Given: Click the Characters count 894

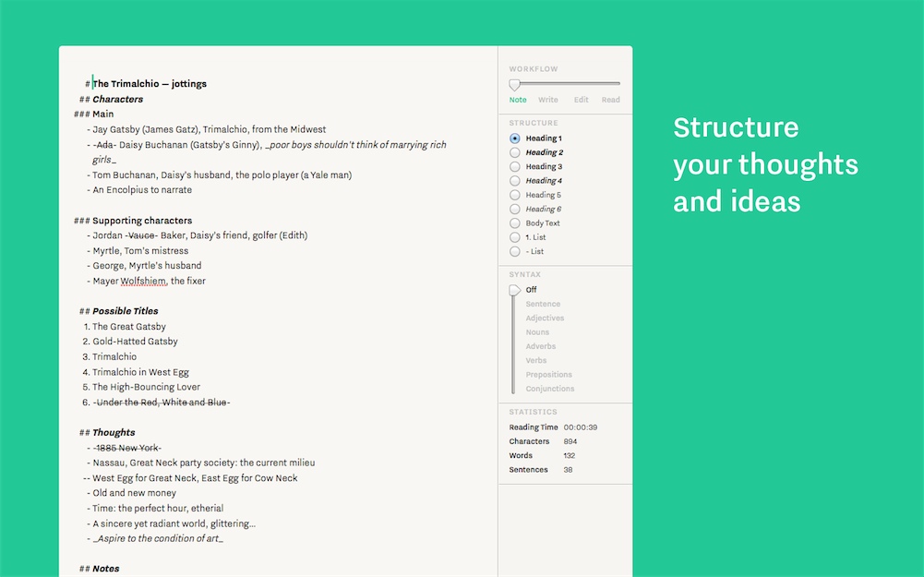Looking at the screenshot, I should click(570, 441).
